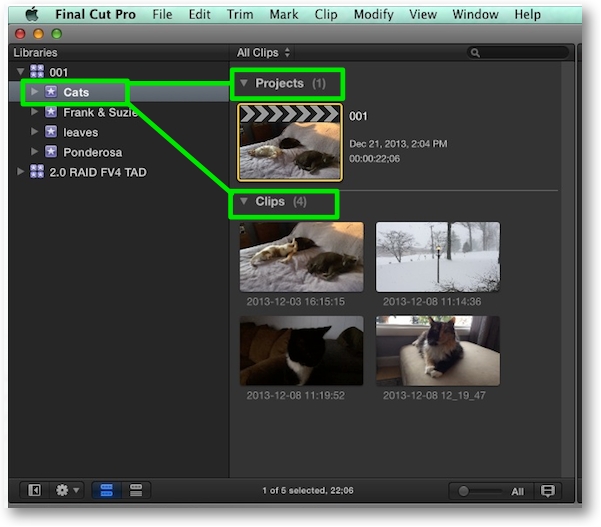Adjust the clip duration zoom slider
Image resolution: width=601 pixels, height=527 pixels.
(x=463, y=491)
